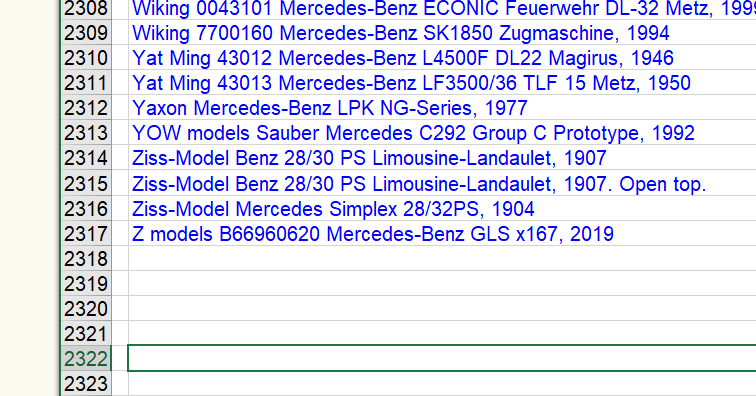Click cell Yat Ming 43012 L4500F DL22 Magirus
This screenshot has height=396, width=756.
442,58
